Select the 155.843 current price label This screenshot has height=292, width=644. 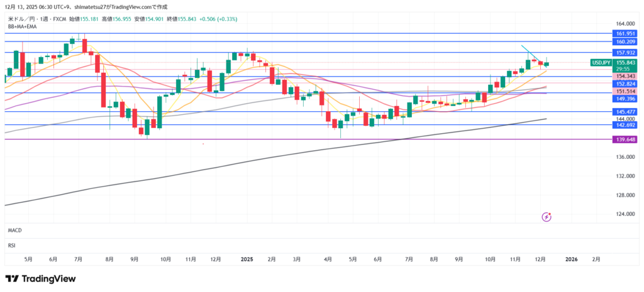pyautogui.click(x=625, y=63)
